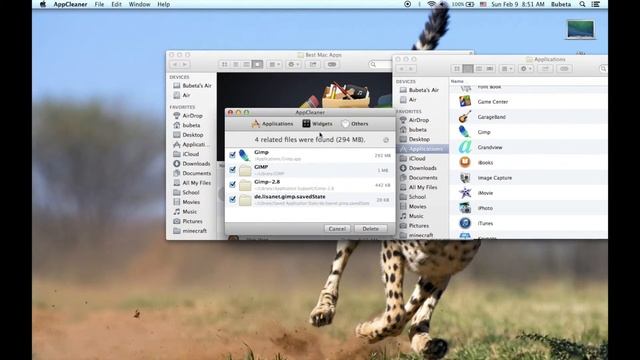
Task: Select list view in Applications window toolbar
Action: click(468, 69)
